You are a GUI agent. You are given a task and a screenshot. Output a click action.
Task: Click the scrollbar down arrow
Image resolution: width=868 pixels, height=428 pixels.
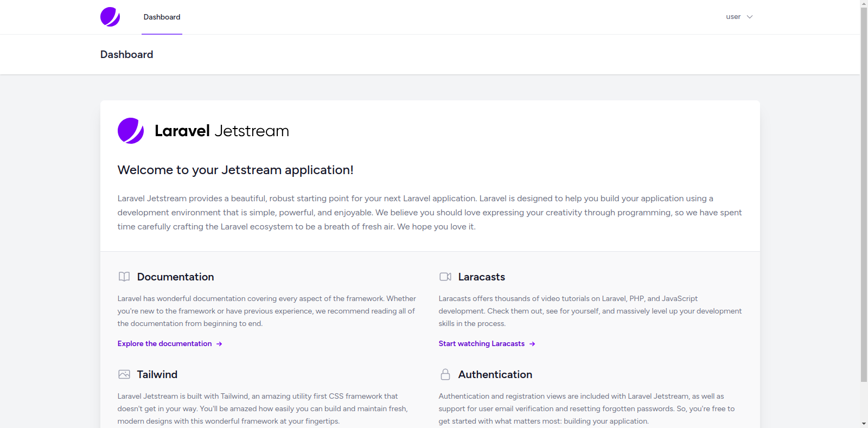(864, 424)
